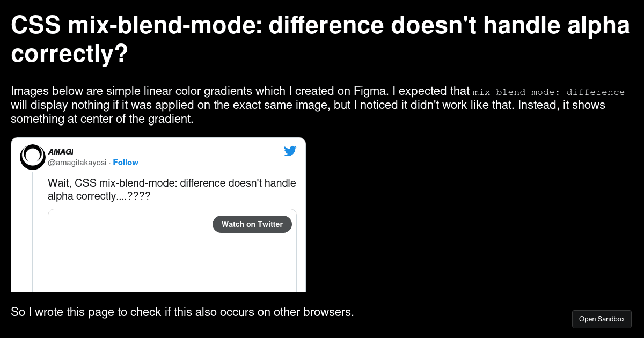Click the black-and-white AMAGI profile picture
This screenshot has height=338, width=644.
[x=32, y=157]
